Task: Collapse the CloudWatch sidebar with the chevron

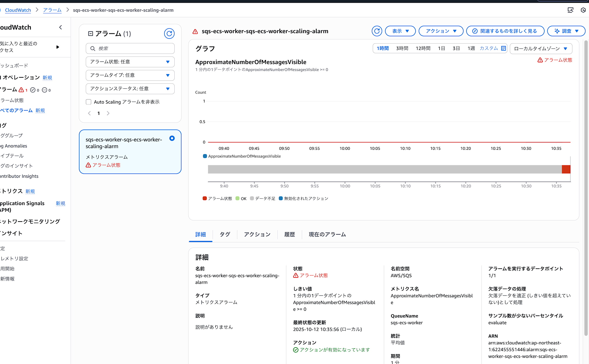Action: (x=61, y=27)
